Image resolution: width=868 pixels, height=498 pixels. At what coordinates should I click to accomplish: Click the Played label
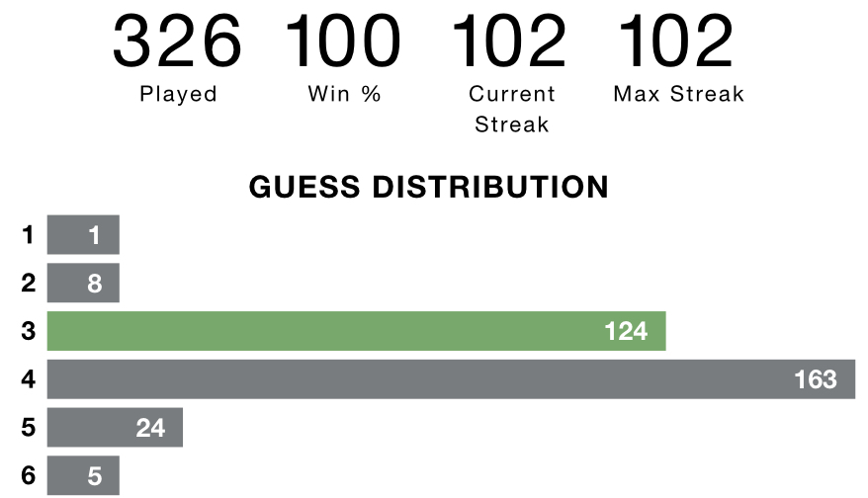pos(178,94)
